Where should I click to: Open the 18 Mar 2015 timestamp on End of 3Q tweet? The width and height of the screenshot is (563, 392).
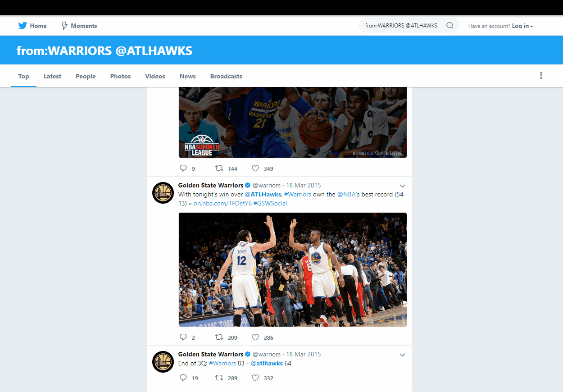click(x=304, y=354)
